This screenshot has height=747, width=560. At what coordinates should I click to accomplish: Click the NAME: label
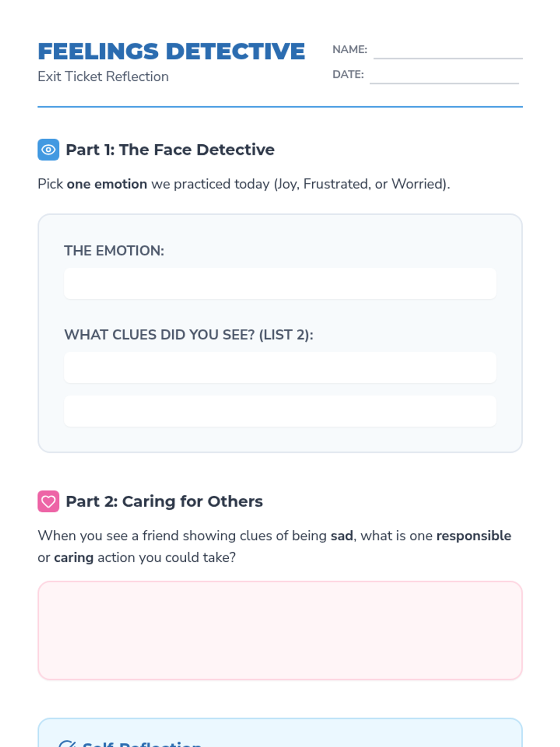(x=350, y=49)
